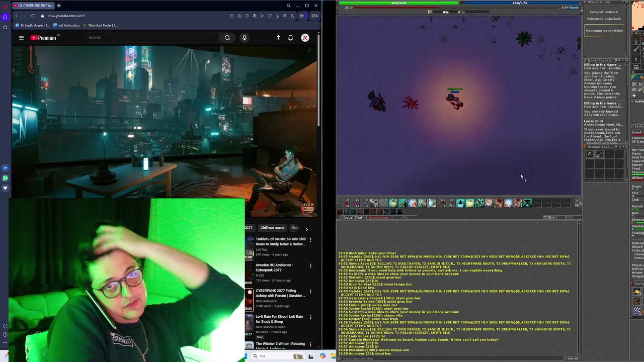Select the CYBERPUNK 2077 browser tab

tap(33, 6)
